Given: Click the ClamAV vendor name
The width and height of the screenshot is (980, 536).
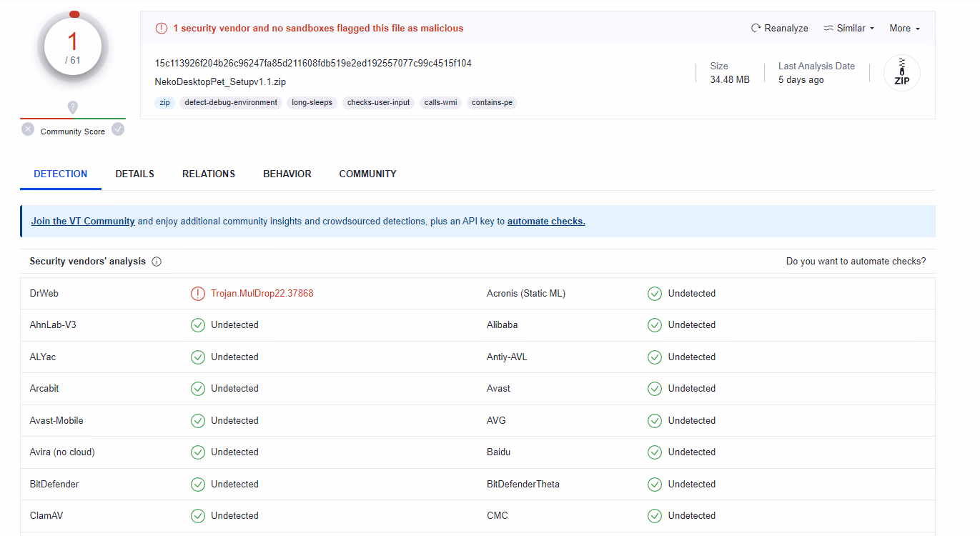Looking at the screenshot, I should click(x=46, y=516).
